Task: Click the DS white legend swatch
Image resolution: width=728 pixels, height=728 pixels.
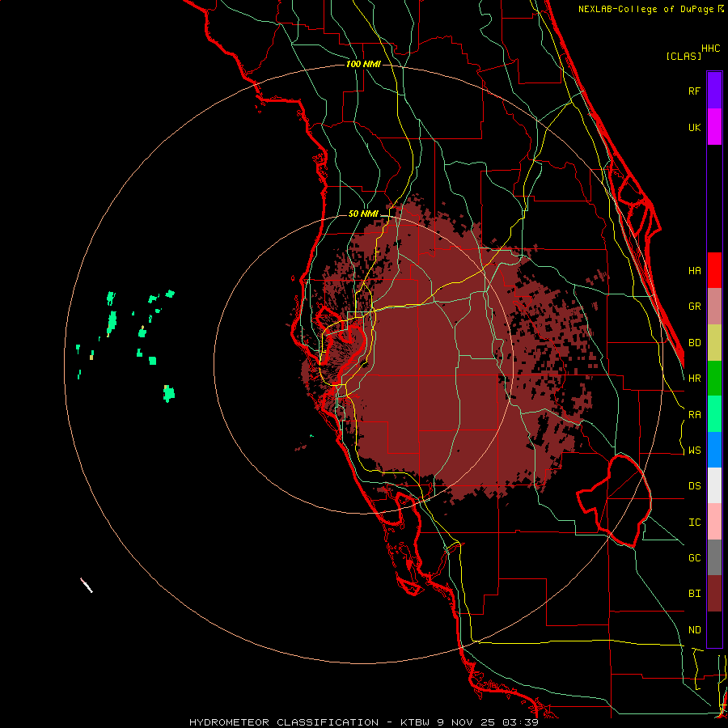Action: point(714,485)
